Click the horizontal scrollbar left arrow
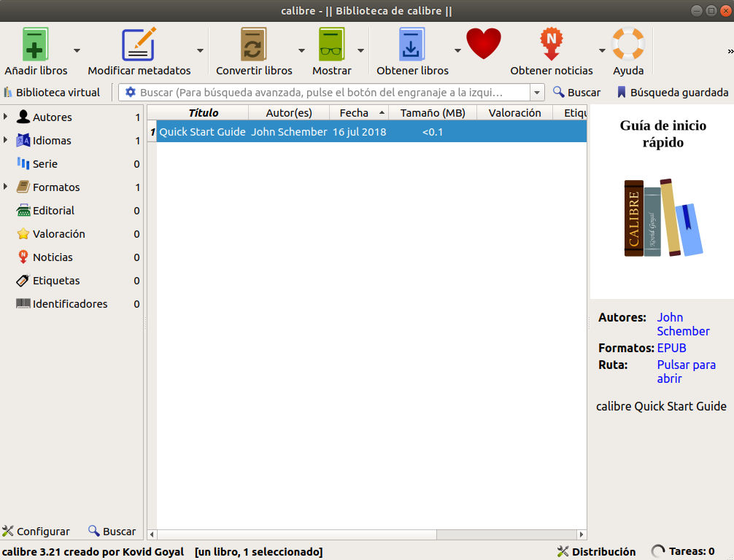Image resolution: width=734 pixels, height=560 pixels. tap(152, 534)
